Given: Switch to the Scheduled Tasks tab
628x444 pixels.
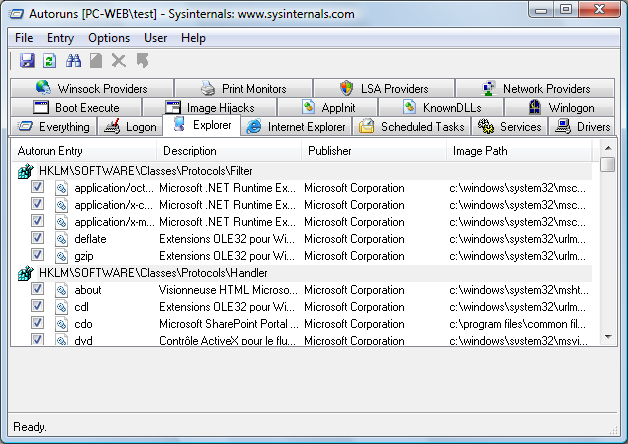Looking at the screenshot, I should pos(411,127).
